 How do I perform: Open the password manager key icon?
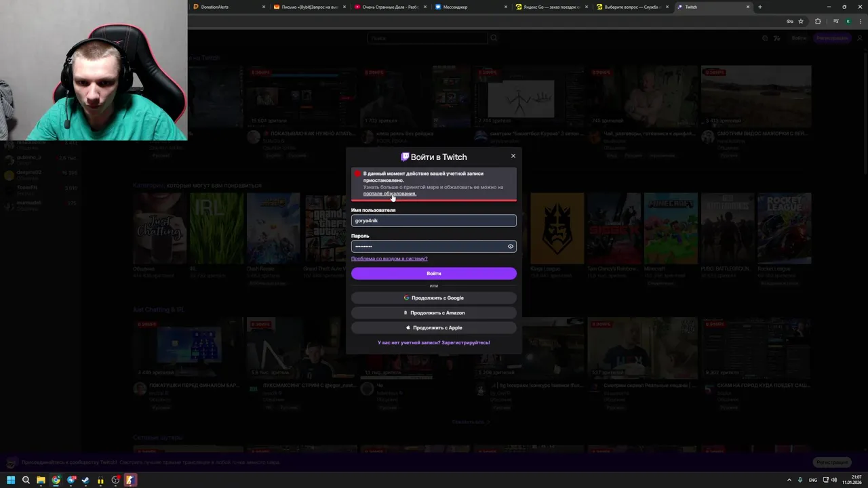click(x=789, y=21)
